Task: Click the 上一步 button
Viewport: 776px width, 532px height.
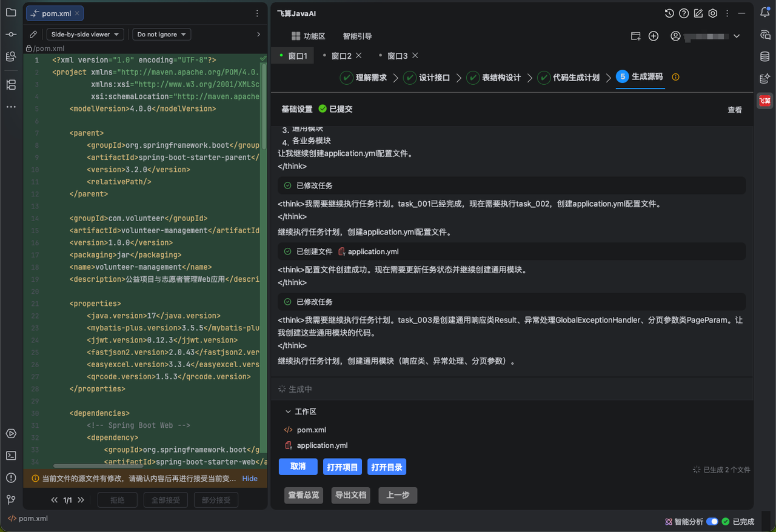Action: [398, 495]
